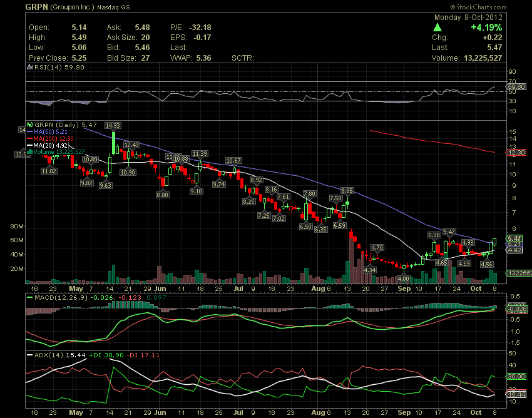Click the EPS -0.17 value
532x418 pixels.
pos(202,38)
